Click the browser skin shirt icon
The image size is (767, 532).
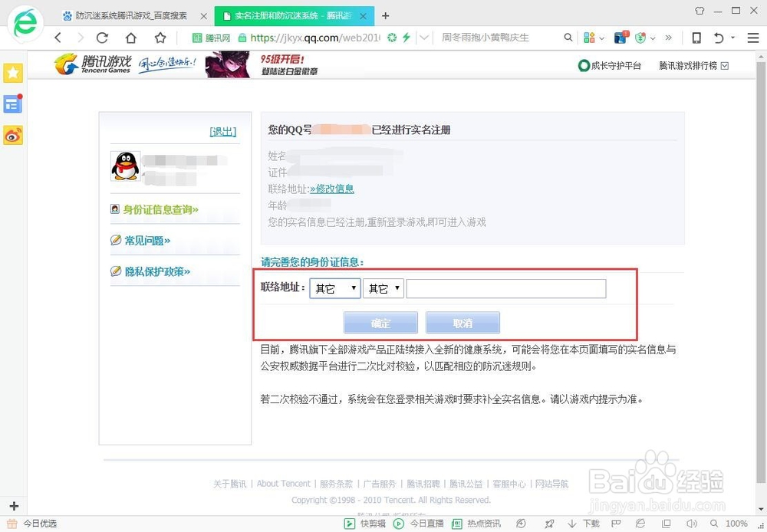700,10
